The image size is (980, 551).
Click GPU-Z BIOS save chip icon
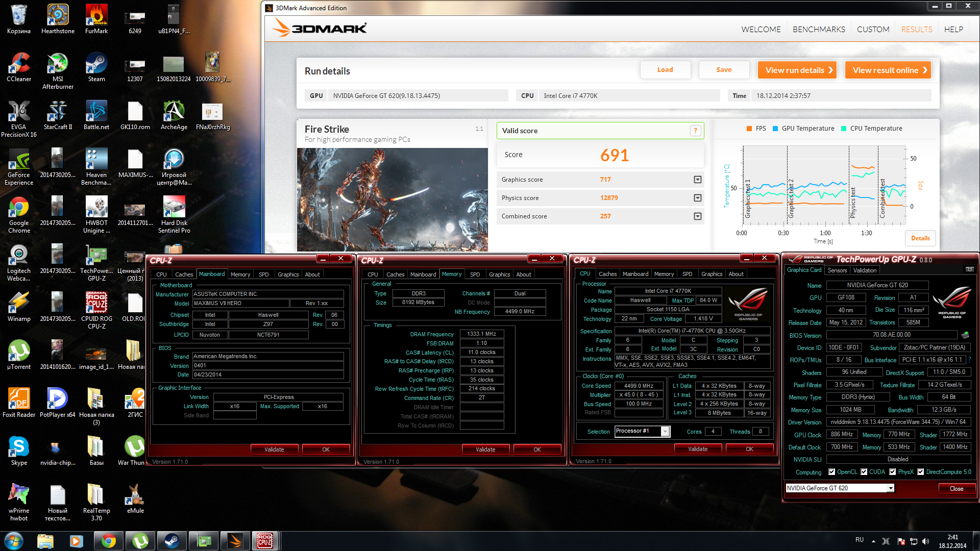click(965, 335)
